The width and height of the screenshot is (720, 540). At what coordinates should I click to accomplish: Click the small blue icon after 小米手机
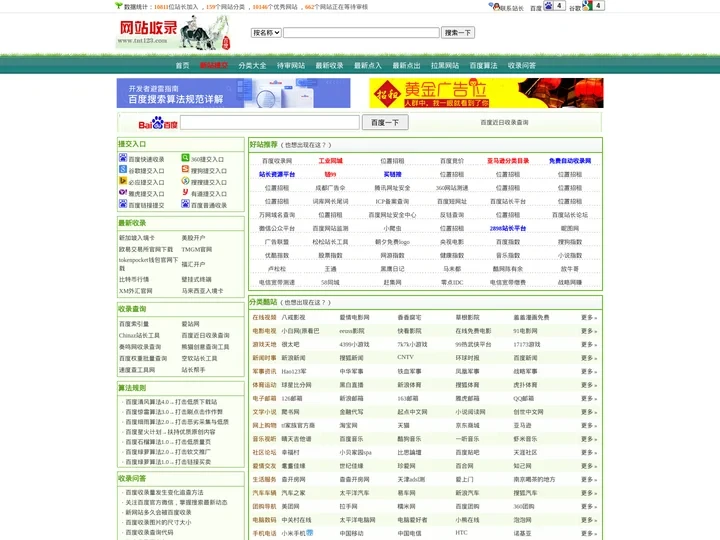pyautogui.click(x=310, y=533)
